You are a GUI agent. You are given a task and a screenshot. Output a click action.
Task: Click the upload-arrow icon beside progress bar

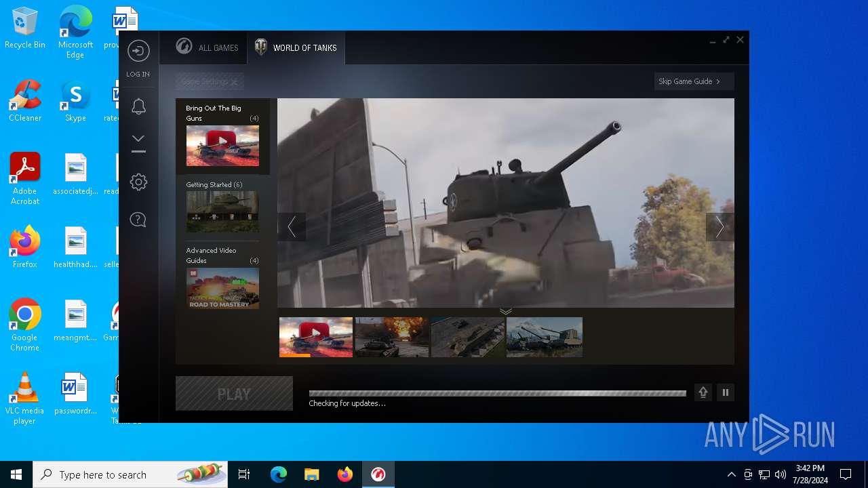coord(703,392)
